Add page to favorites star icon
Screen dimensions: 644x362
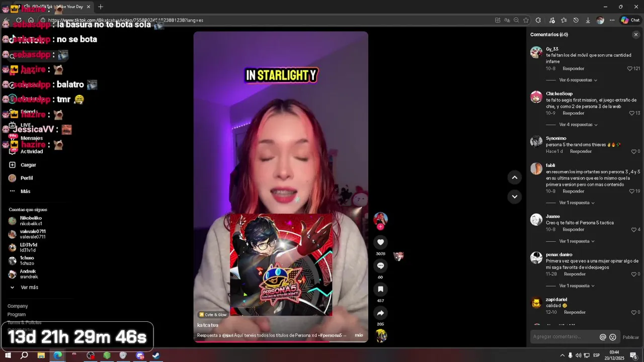tap(526, 20)
